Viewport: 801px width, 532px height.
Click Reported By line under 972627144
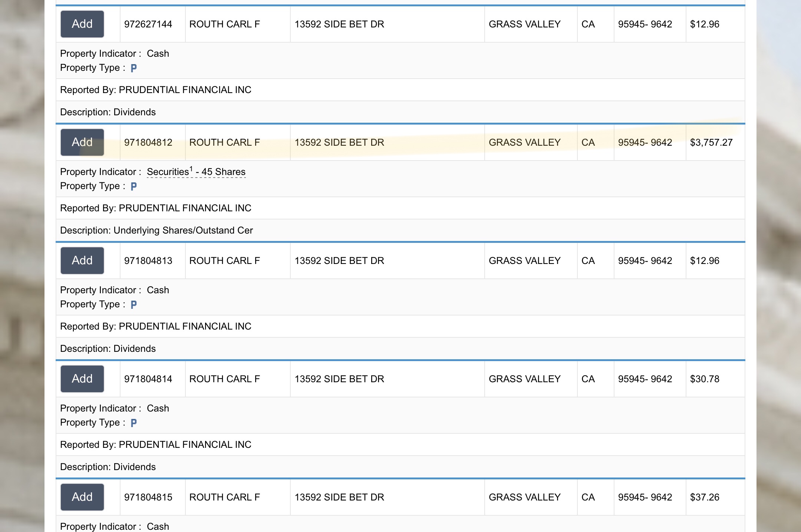pyautogui.click(x=156, y=90)
